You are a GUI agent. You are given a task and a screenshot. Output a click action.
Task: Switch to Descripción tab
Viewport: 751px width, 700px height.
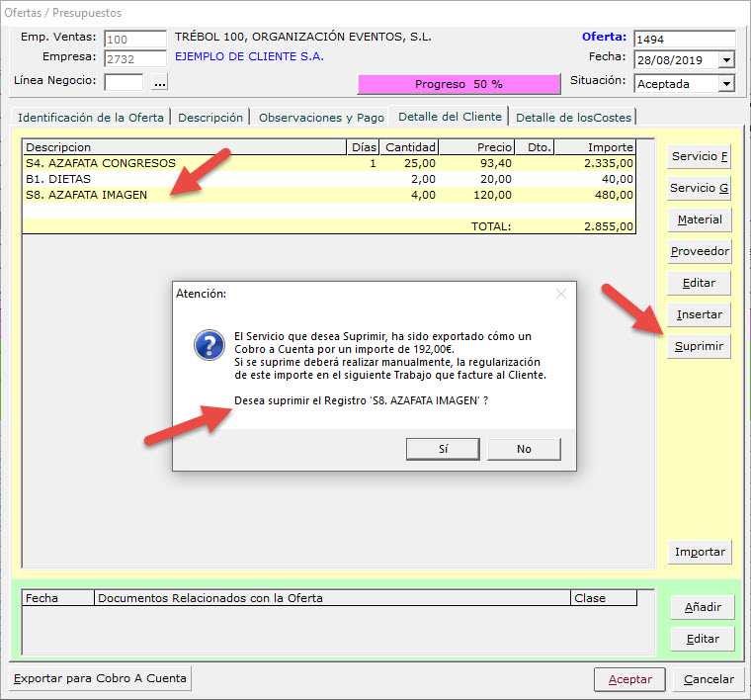pos(210,118)
